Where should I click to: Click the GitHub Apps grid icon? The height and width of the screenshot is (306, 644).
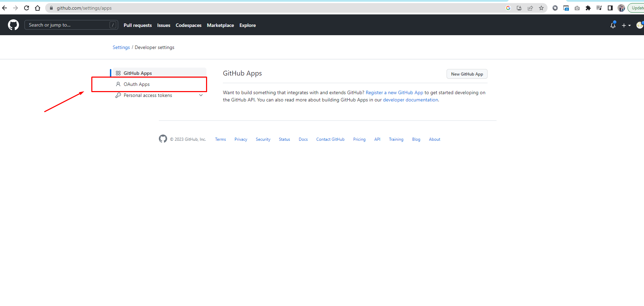pyautogui.click(x=118, y=73)
